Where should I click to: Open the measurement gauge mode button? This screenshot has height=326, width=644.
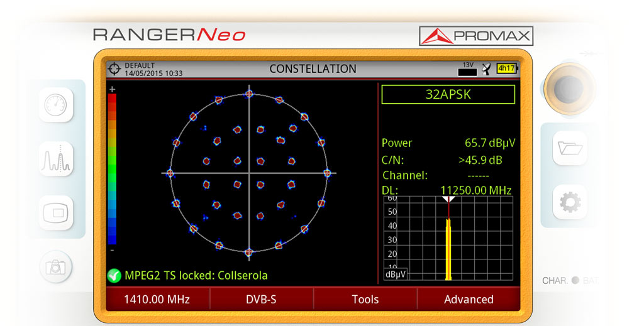tap(56, 104)
